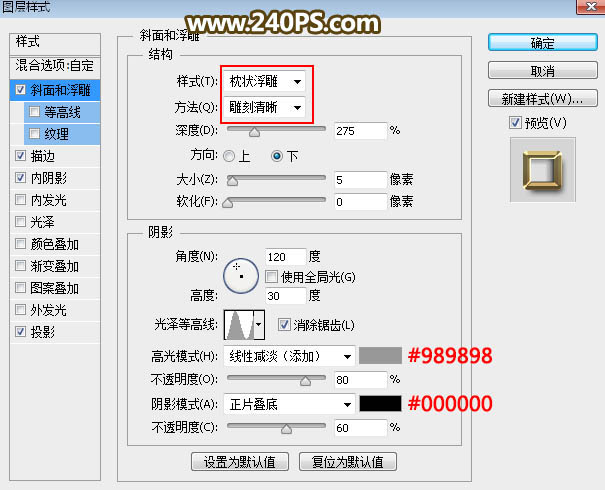Image resolution: width=605 pixels, height=490 pixels.
Task: Click the black shadow color swatch
Action: [380, 404]
